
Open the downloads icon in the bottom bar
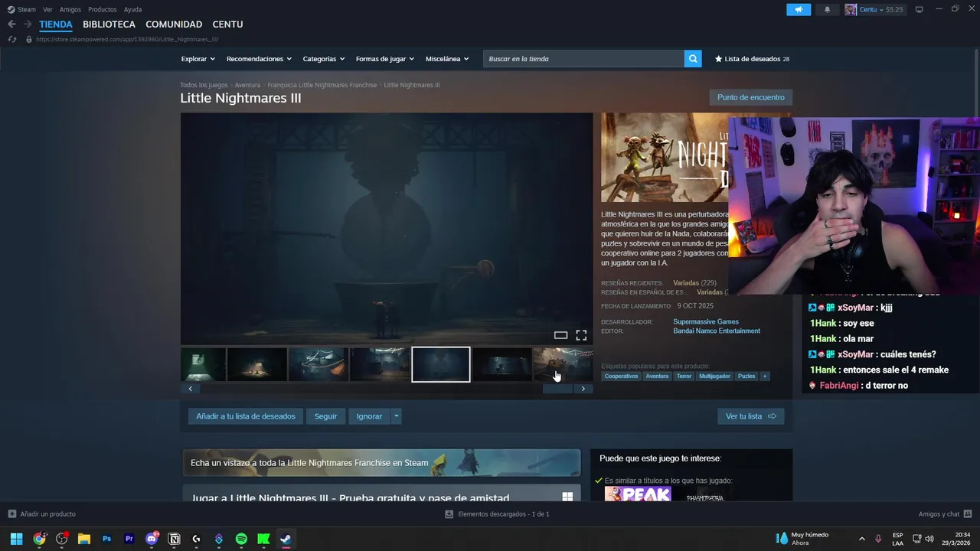point(449,514)
